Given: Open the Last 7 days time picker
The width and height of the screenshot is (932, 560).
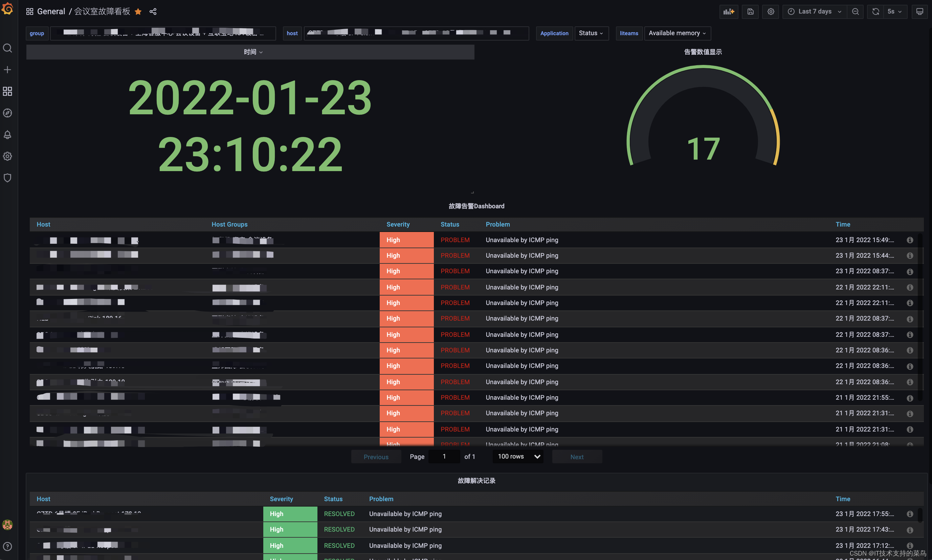Looking at the screenshot, I should pos(815,12).
